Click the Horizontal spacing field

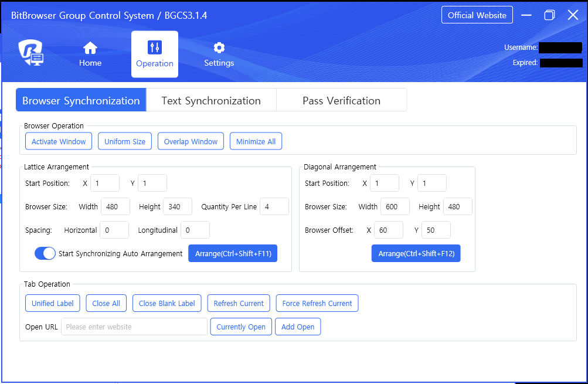114,230
